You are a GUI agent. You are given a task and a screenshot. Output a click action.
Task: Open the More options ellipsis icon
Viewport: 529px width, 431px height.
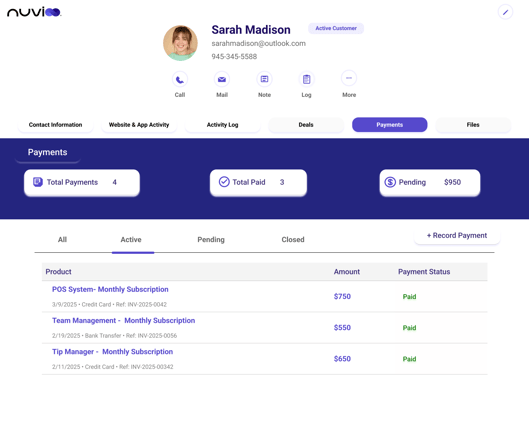click(349, 78)
